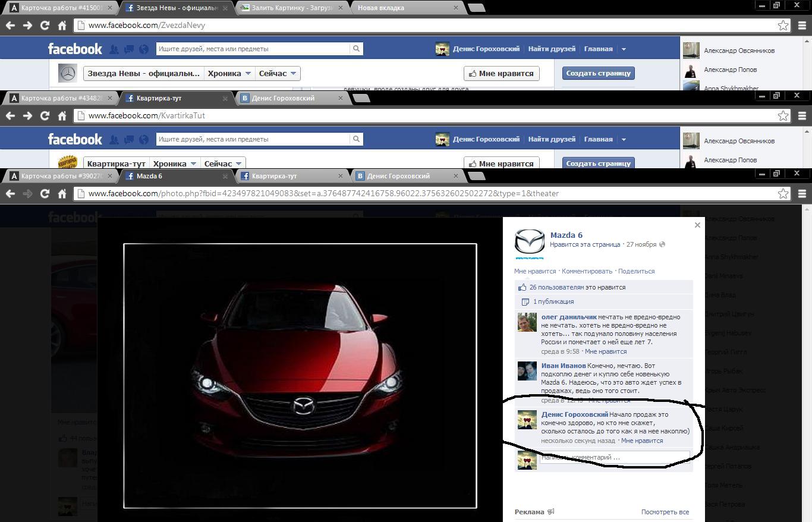812x522 pixels.
Task: Switch to Денис Гороховский tab in middle window
Action: (x=290, y=98)
